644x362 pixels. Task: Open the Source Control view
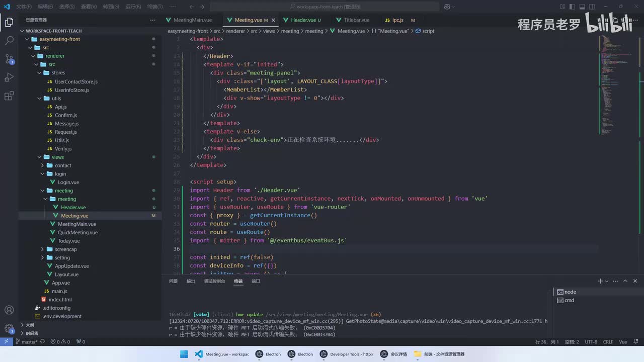pos(9,59)
